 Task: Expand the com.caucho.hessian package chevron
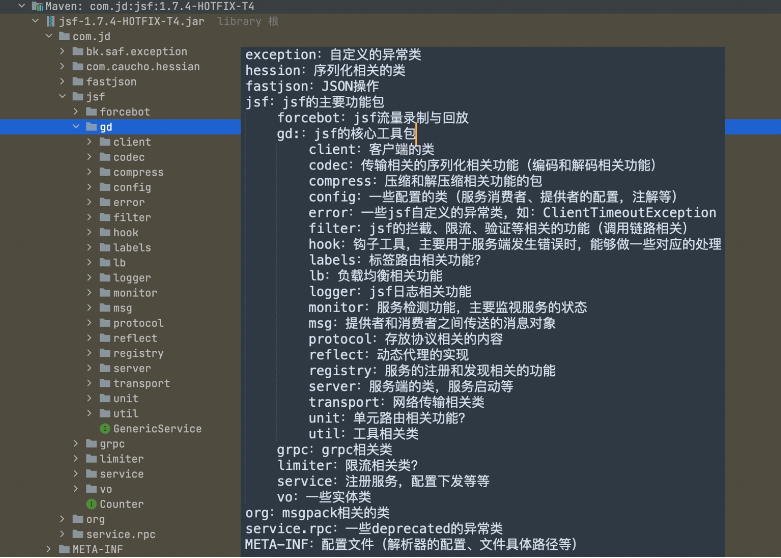click(x=62, y=66)
